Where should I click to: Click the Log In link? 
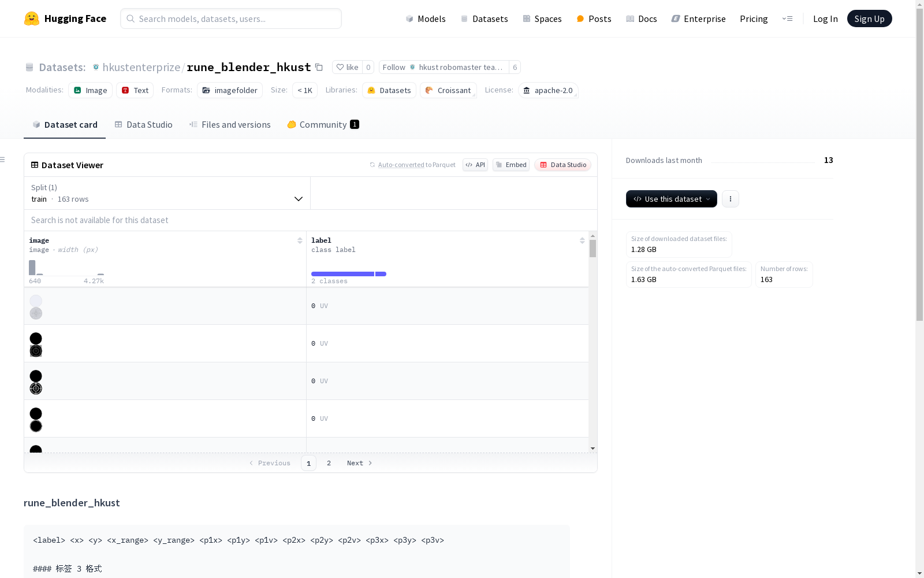click(x=825, y=18)
